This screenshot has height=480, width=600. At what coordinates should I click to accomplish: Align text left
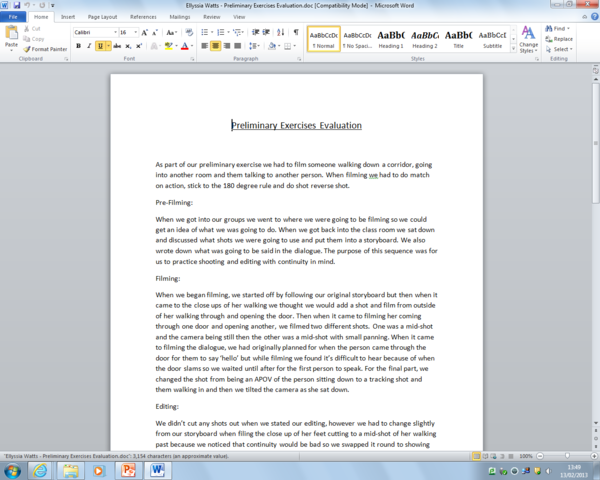point(205,46)
